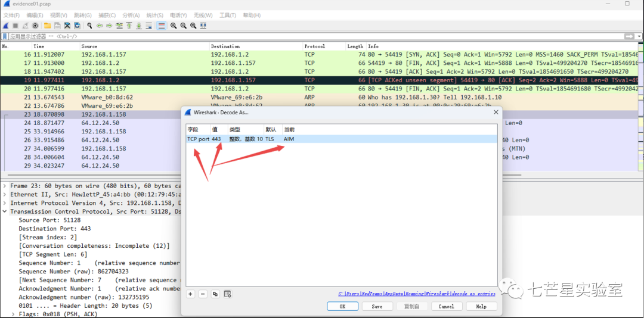Zoom in on main toolbar text

coord(174,26)
